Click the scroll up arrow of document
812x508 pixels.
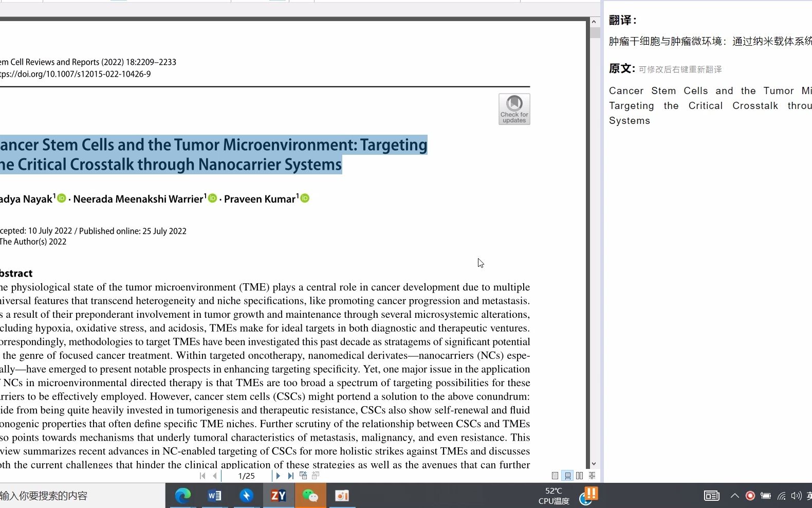click(594, 22)
